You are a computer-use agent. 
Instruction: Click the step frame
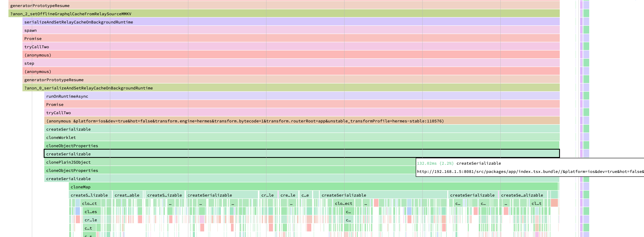click(291, 63)
